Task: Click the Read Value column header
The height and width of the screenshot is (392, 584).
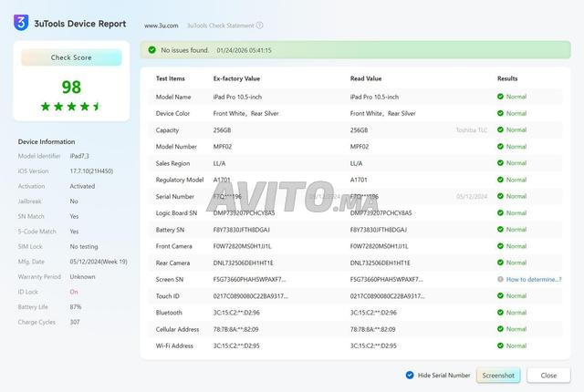Action: coord(366,78)
